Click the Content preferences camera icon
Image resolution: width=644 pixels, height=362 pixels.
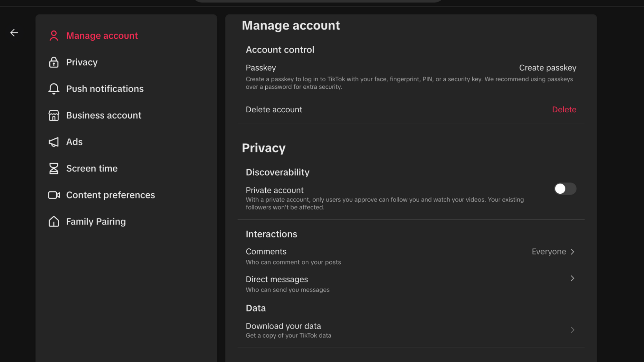[54, 195]
